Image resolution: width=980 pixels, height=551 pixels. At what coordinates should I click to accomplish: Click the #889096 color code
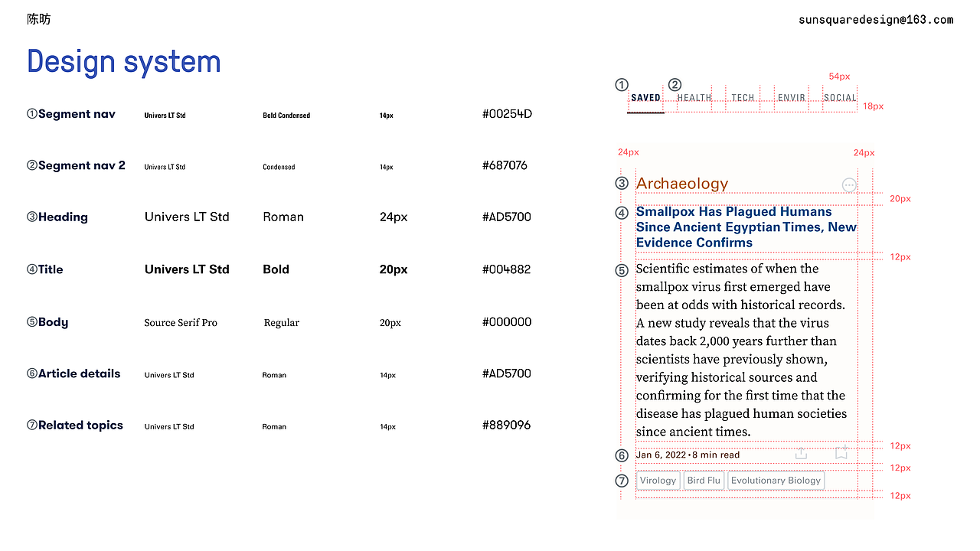[506, 425]
